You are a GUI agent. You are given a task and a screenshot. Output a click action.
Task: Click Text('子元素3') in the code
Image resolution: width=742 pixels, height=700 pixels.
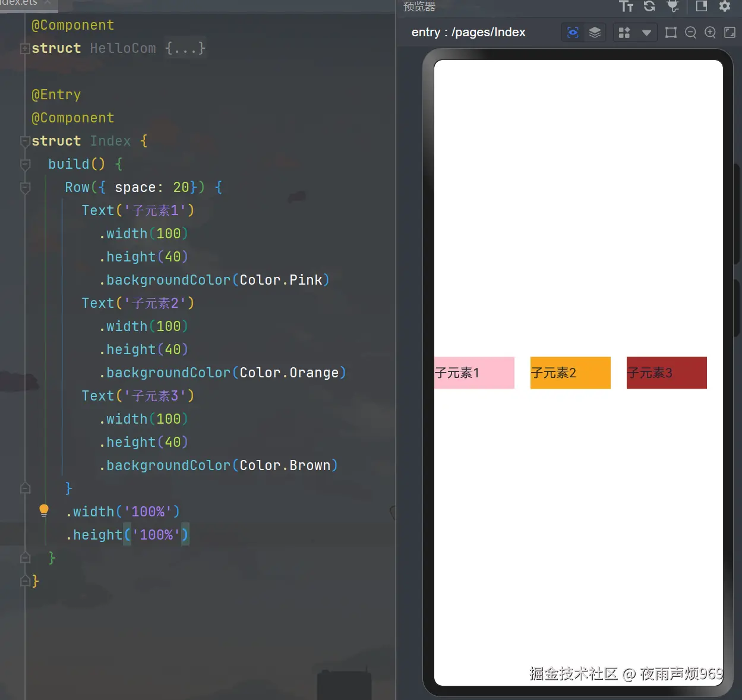[x=138, y=396]
